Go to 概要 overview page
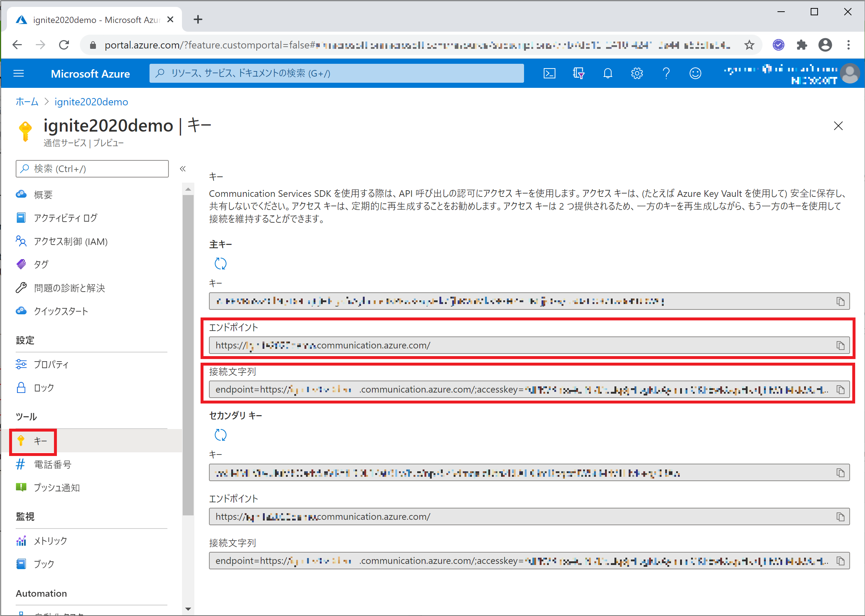 [43, 195]
